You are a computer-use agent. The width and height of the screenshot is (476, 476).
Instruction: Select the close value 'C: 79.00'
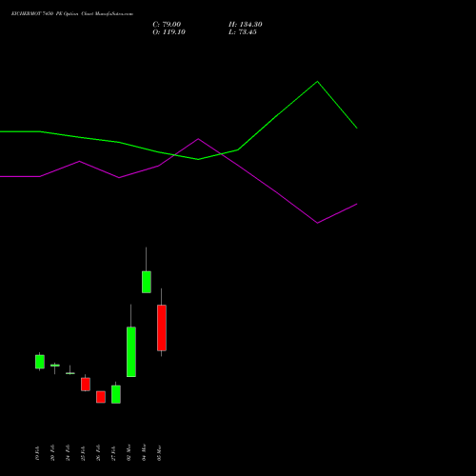tap(167, 25)
